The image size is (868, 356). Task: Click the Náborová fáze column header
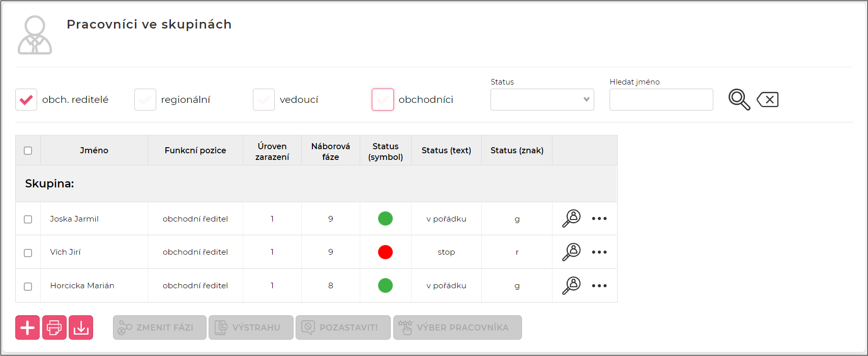coord(331,151)
